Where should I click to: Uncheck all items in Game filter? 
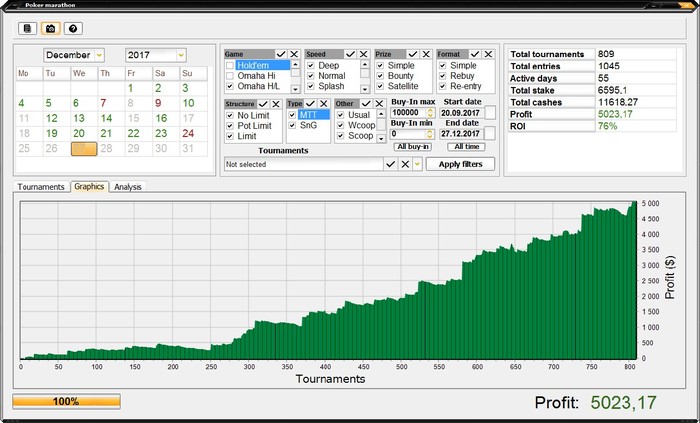294,54
